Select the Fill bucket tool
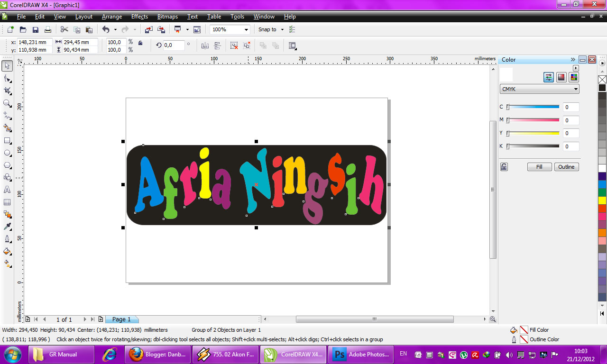 point(7,251)
